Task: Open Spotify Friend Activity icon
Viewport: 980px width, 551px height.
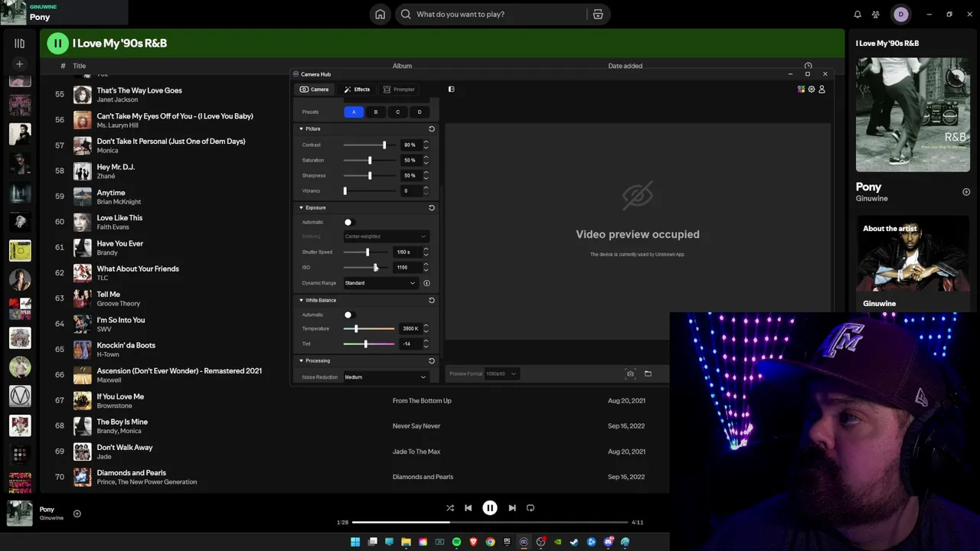Action: pyautogui.click(x=876, y=14)
